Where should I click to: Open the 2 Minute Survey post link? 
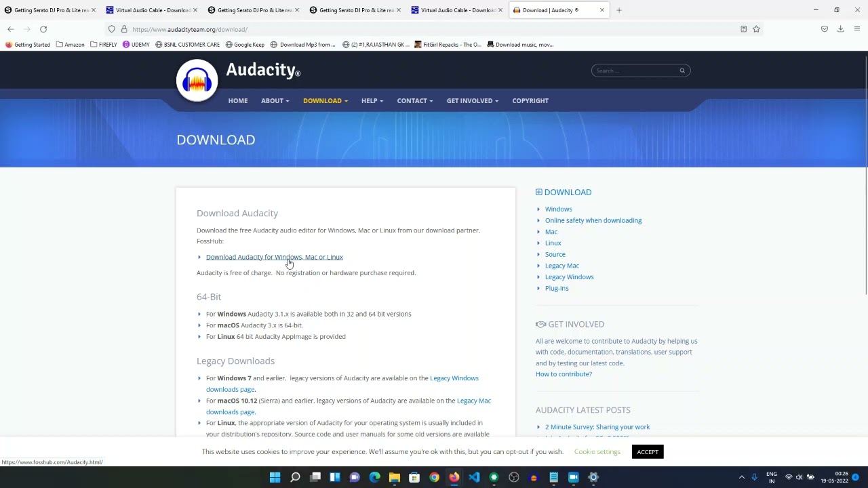click(x=597, y=427)
